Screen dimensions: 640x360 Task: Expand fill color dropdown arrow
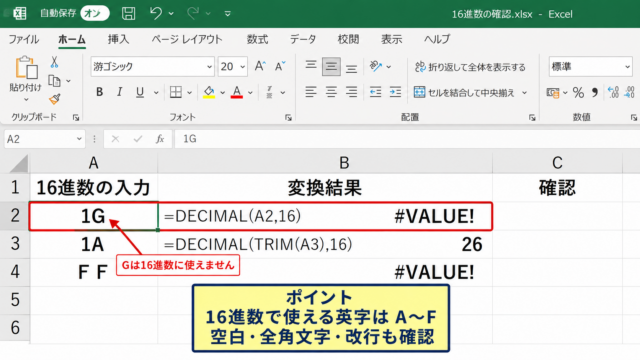tap(222, 93)
